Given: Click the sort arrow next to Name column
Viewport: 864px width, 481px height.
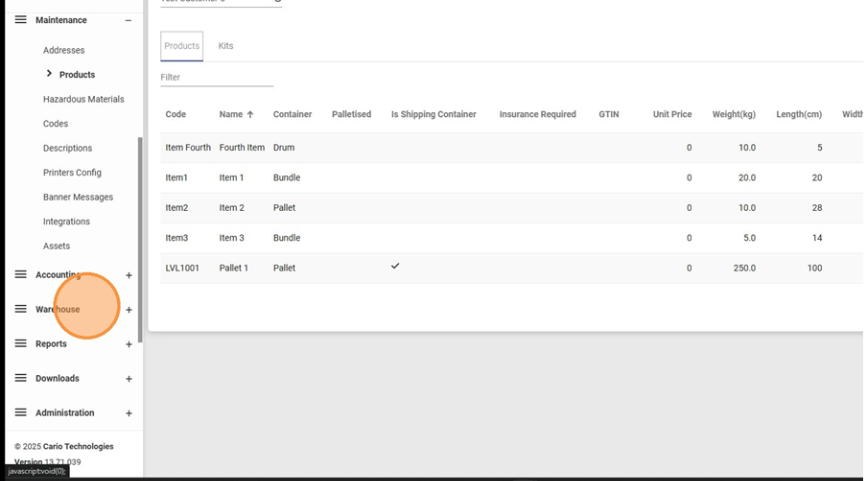Looking at the screenshot, I should [250, 115].
